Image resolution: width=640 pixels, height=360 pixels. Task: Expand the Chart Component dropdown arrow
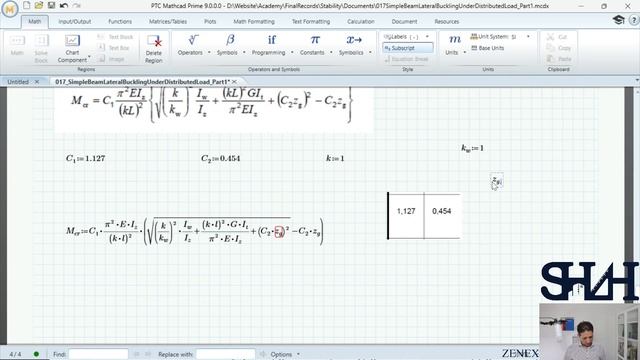tap(89, 57)
